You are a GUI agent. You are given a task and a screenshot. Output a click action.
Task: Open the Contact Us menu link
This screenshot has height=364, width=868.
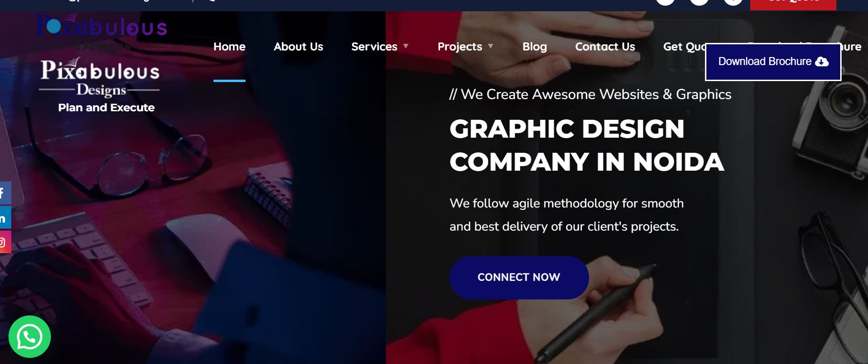click(x=605, y=47)
